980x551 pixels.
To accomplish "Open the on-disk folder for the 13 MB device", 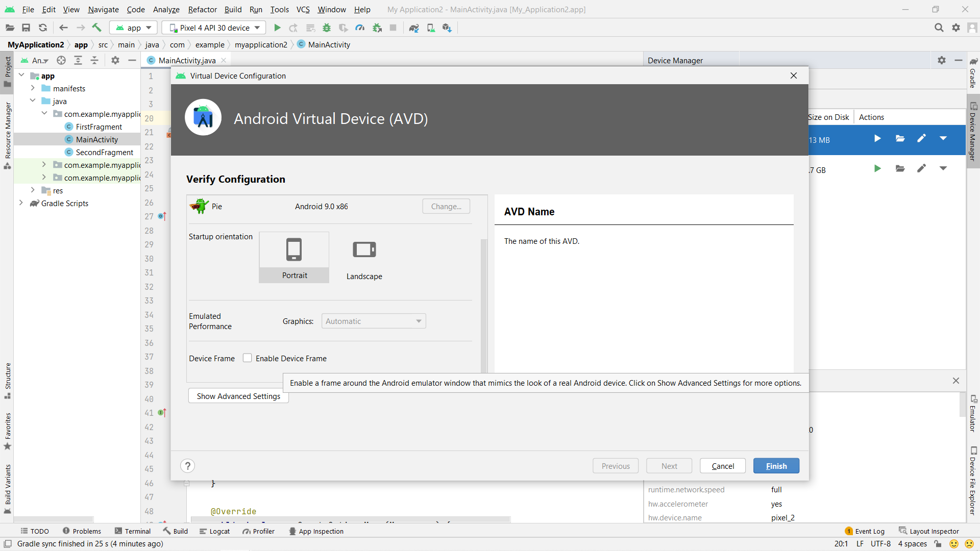I will pyautogui.click(x=900, y=138).
